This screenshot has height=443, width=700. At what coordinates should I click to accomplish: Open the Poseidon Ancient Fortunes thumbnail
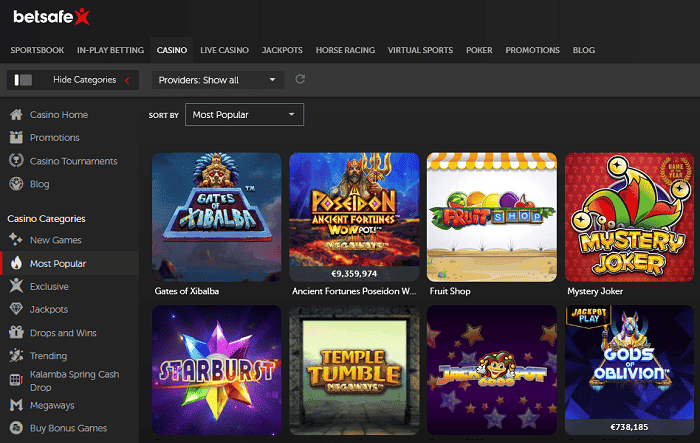[354, 217]
